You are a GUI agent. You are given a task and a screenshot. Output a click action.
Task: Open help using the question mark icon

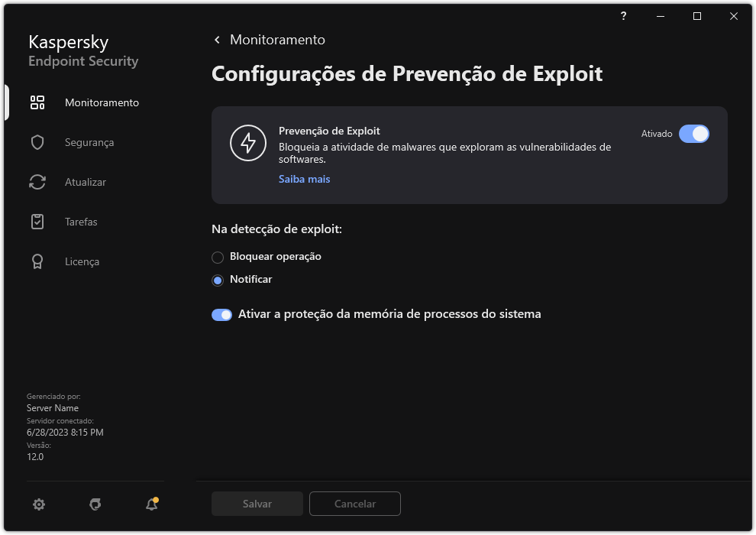(622, 16)
